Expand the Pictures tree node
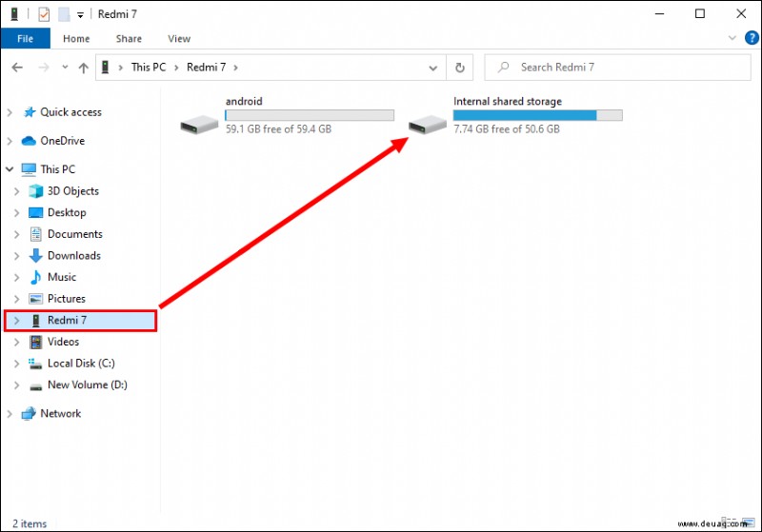 coord(16,299)
